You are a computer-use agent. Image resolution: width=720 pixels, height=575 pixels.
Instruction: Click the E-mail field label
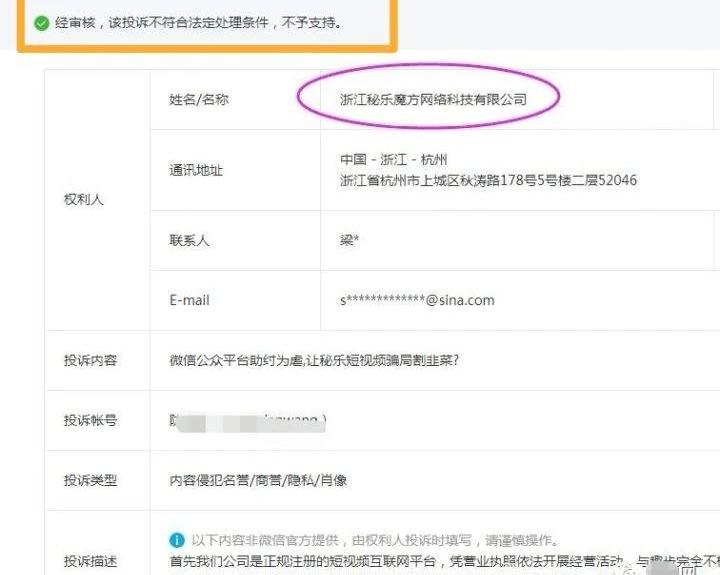(x=189, y=300)
